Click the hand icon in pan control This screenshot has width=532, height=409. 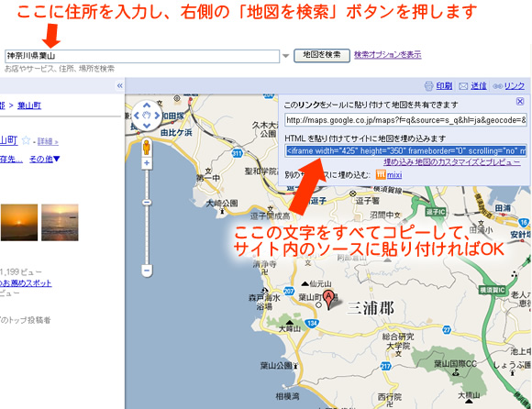coord(147,116)
